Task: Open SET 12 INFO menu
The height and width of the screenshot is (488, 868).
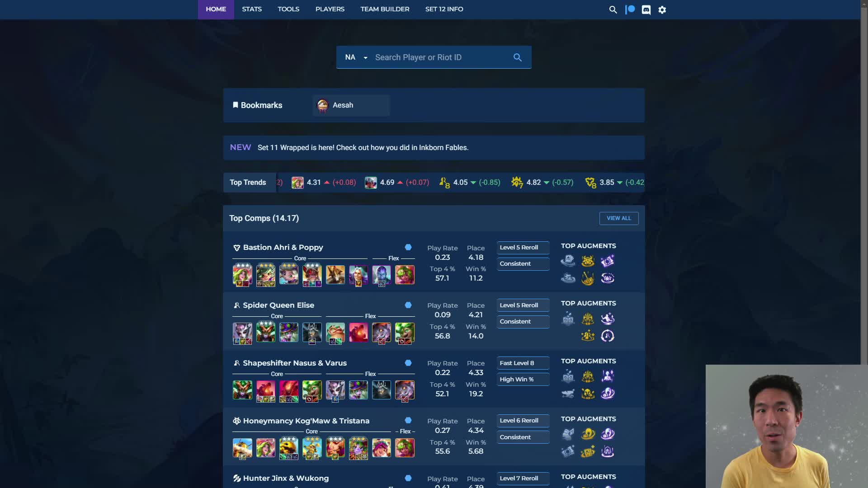Action: click(x=444, y=9)
